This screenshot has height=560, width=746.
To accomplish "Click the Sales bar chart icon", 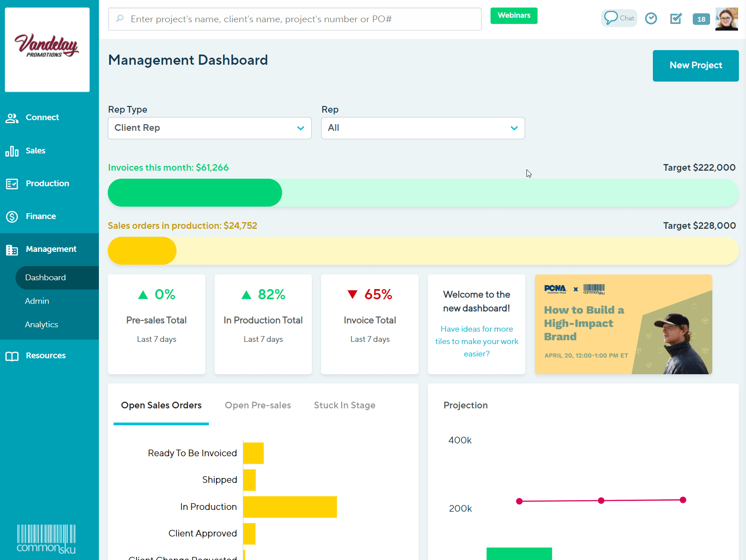I will point(12,151).
